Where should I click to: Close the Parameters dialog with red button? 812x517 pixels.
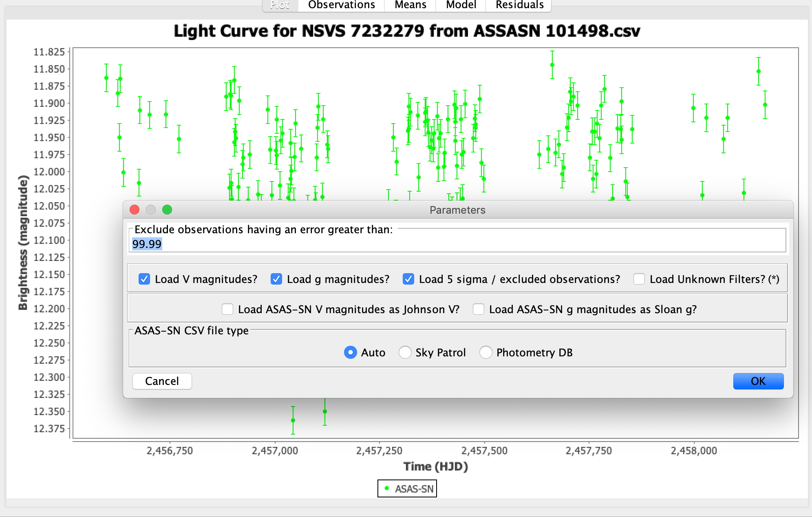[x=135, y=210]
